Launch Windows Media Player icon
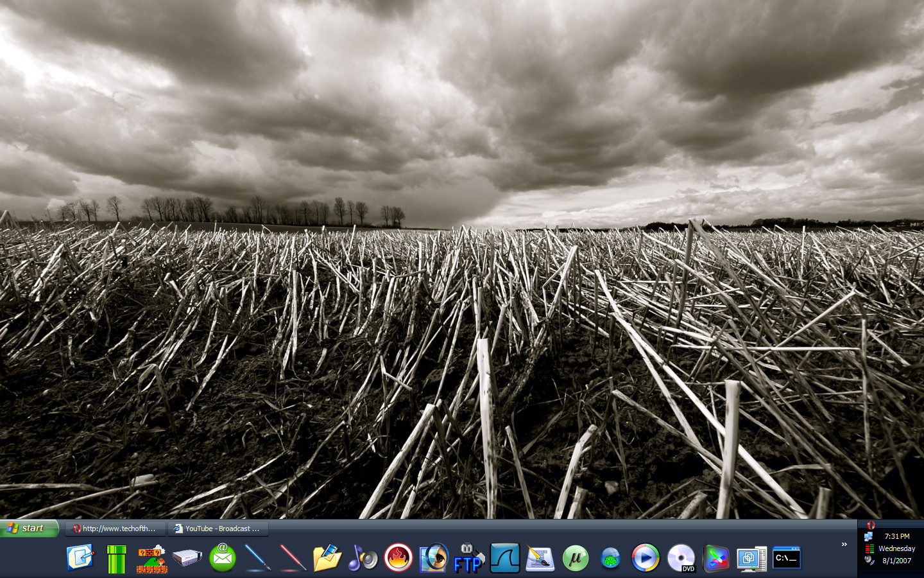 tap(645, 557)
